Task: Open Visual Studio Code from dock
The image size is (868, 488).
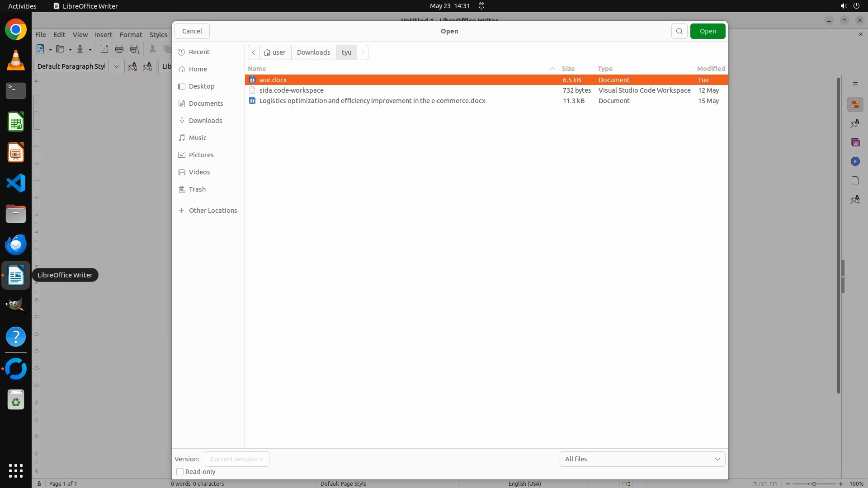Action: coord(16,183)
